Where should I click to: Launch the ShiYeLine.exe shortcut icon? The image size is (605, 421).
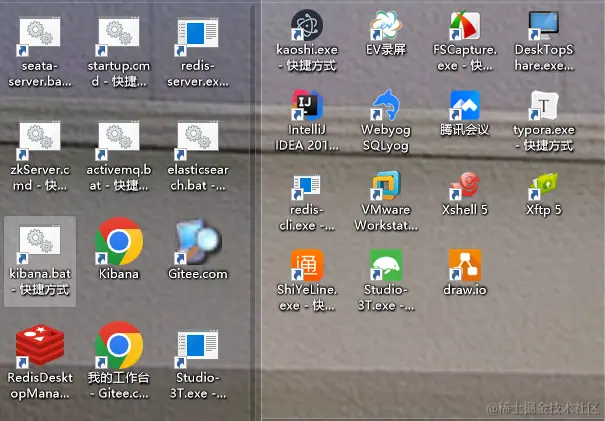[307, 265]
